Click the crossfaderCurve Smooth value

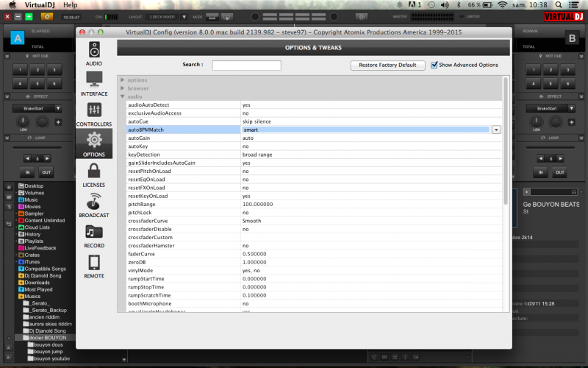(x=251, y=221)
